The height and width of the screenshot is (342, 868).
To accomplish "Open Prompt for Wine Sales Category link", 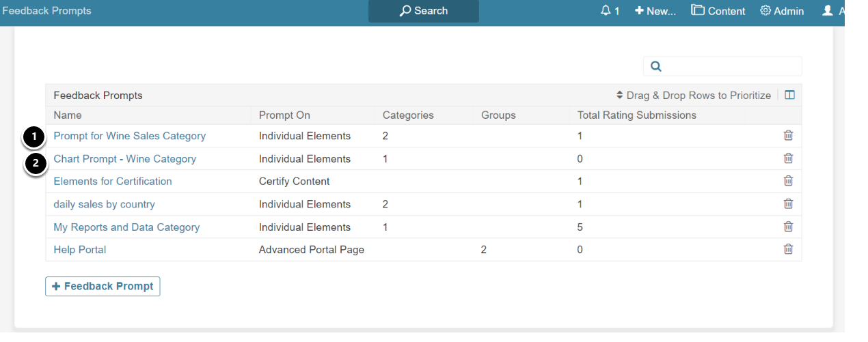I will (129, 136).
